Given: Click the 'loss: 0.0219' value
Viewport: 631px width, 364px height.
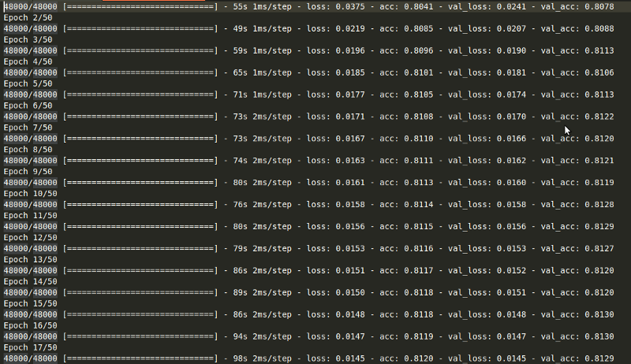Looking at the screenshot, I should pyautogui.click(x=336, y=28).
